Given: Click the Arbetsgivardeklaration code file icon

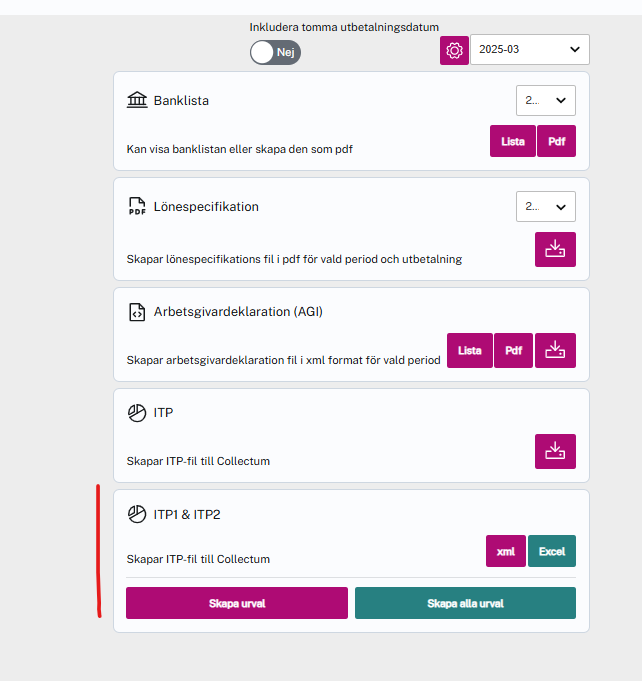Looking at the screenshot, I should tap(137, 312).
